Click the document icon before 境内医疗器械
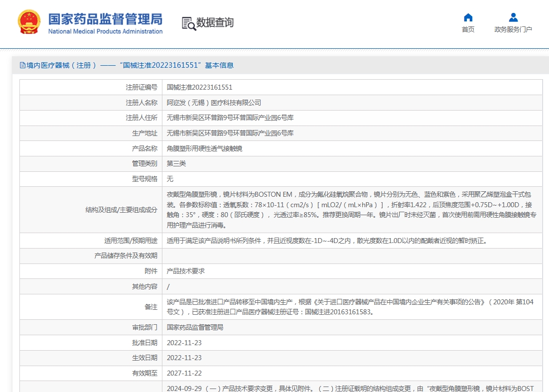This screenshot has height=392, width=549. tap(22, 65)
